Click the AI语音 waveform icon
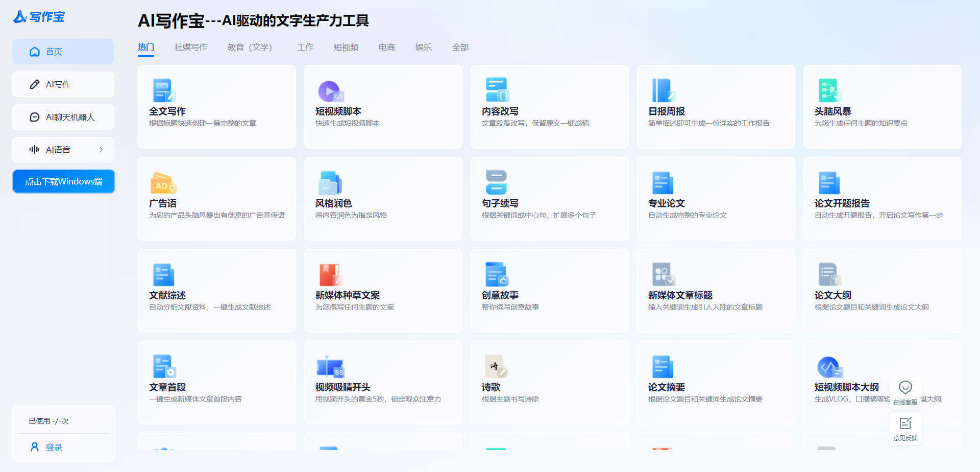 (34, 150)
